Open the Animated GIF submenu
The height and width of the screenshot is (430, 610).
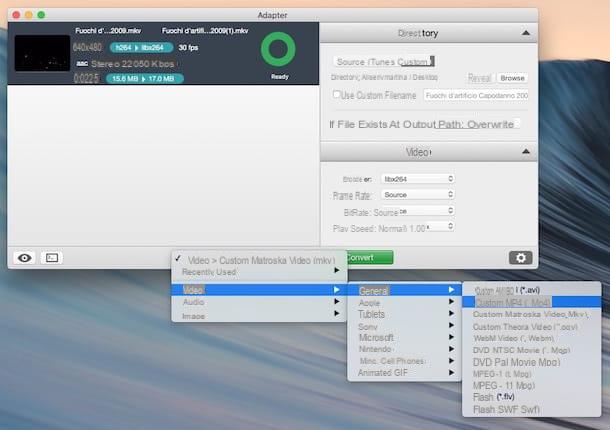[404, 372]
